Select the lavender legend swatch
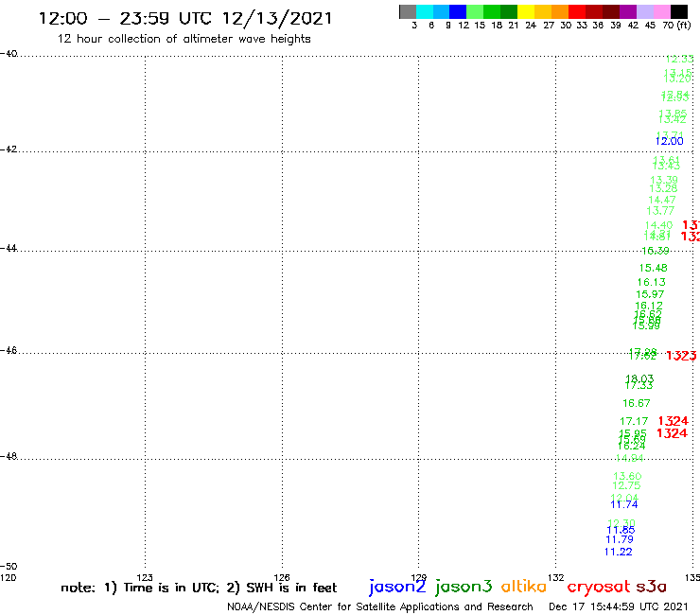 (x=645, y=11)
